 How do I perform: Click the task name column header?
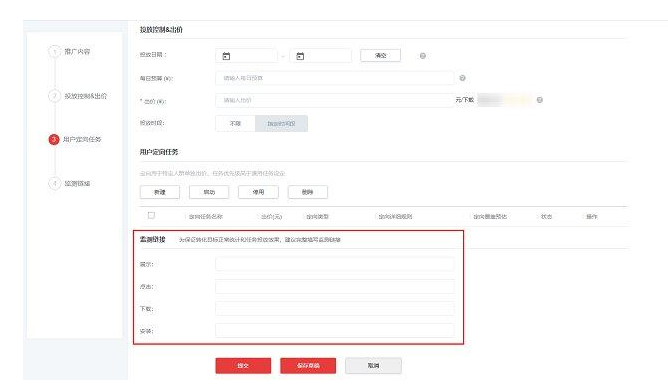(x=206, y=217)
